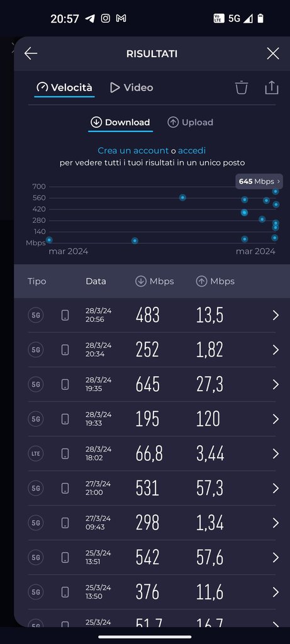Expand the 542 Mbps result chevron
This screenshot has height=644, width=290.
click(x=276, y=557)
